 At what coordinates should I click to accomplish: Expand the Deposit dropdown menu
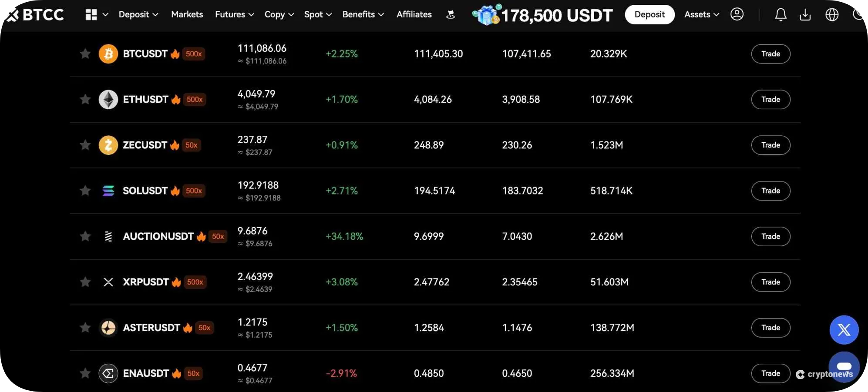click(138, 14)
